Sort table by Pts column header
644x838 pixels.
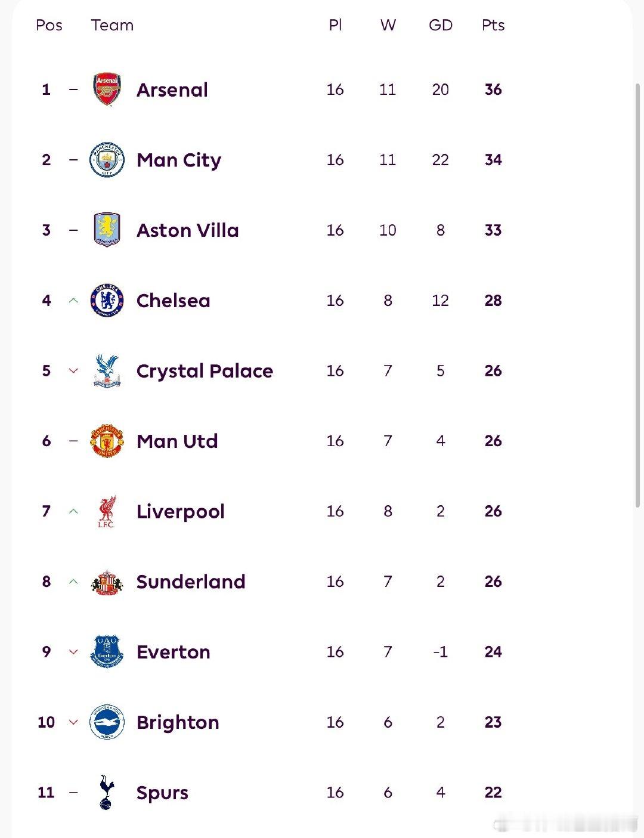(x=493, y=25)
